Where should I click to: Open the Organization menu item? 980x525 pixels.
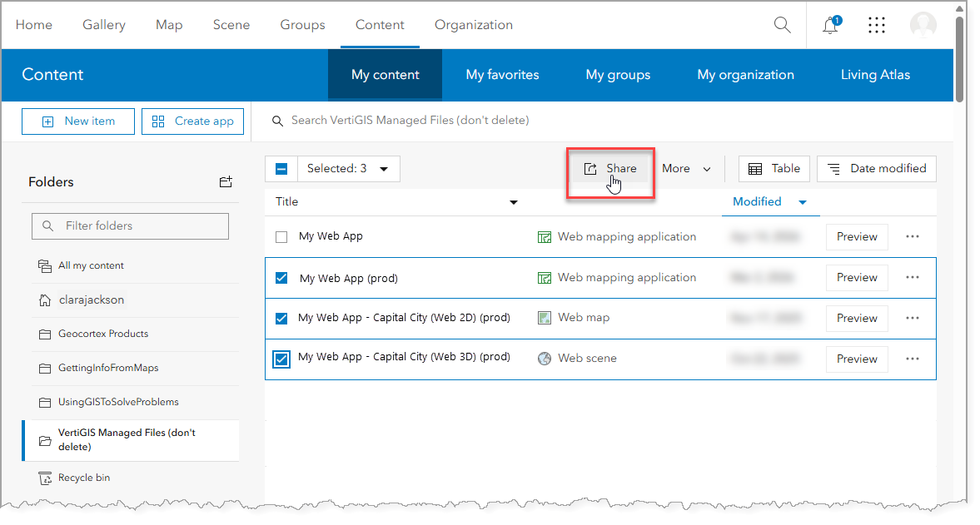(474, 25)
